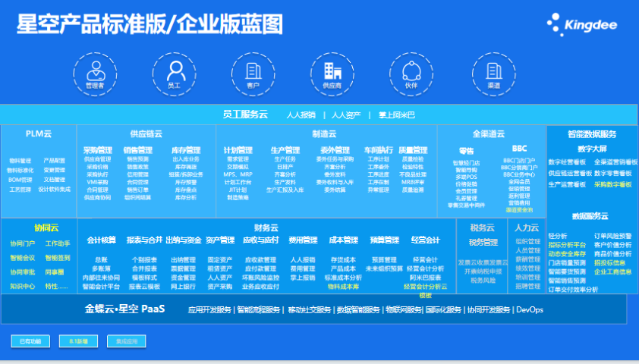Image resolution: width=639 pixels, height=364 pixels.
Task: Click the Kingdee logo
Action: pyautogui.click(x=582, y=24)
